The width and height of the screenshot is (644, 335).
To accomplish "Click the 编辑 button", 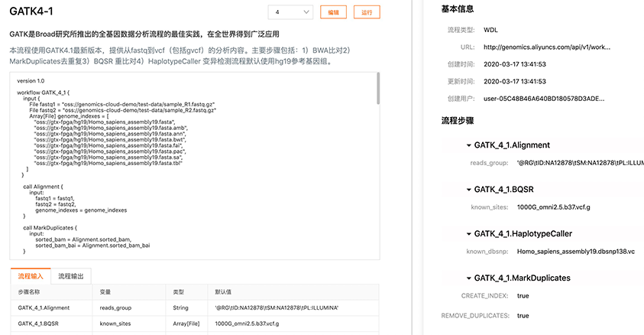I will pyautogui.click(x=333, y=12).
